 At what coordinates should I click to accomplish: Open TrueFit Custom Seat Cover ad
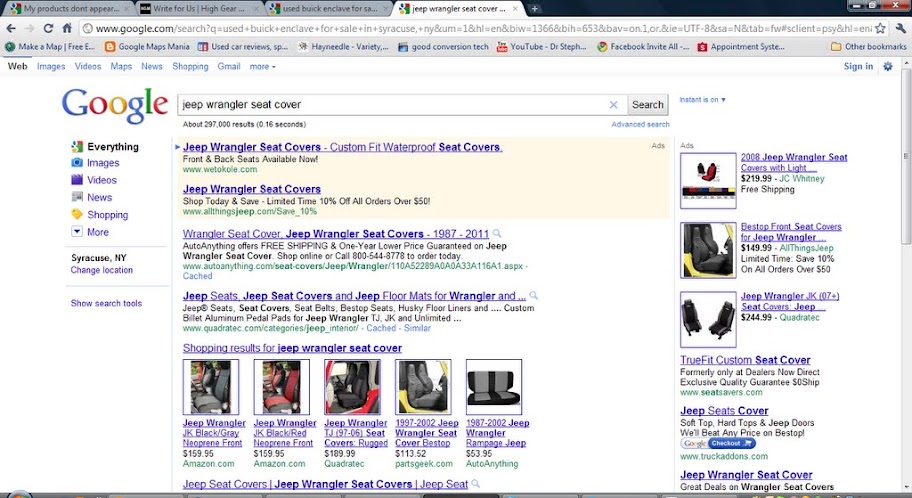coord(745,360)
